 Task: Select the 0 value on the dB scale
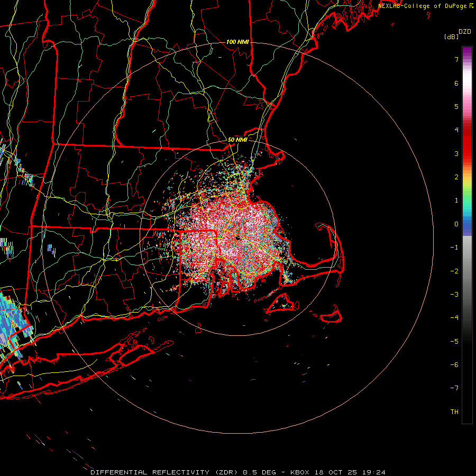[x=456, y=224]
